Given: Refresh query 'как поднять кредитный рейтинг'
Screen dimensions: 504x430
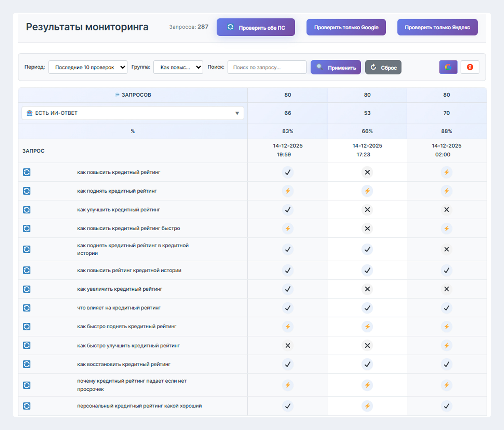Looking at the screenshot, I should click(27, 191).
